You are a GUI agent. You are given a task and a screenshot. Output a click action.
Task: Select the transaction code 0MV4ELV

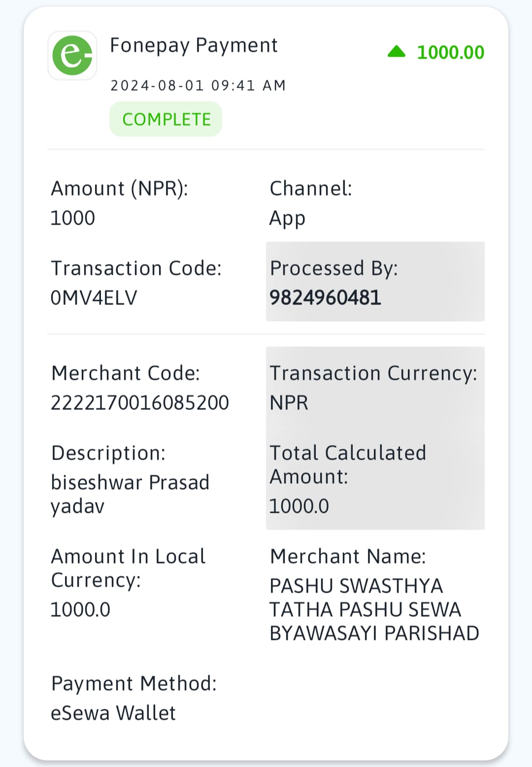[94, 298]
